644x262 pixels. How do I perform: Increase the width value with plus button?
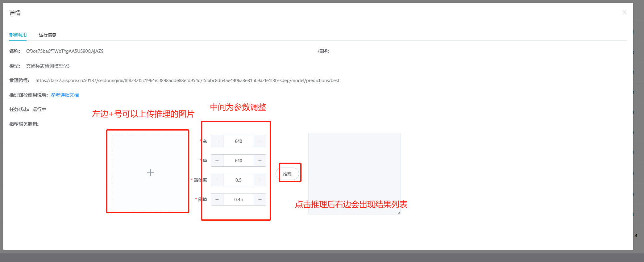260,141
